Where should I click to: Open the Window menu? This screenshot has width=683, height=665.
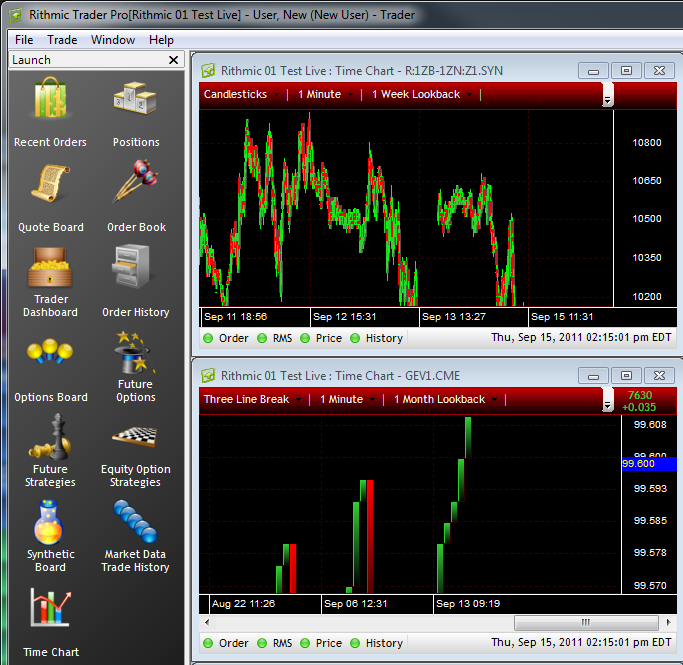(x=113, y=40)
